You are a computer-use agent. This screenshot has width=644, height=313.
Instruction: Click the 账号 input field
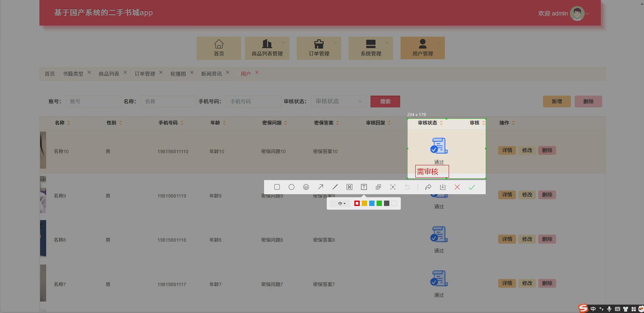[x=94, y=101]
